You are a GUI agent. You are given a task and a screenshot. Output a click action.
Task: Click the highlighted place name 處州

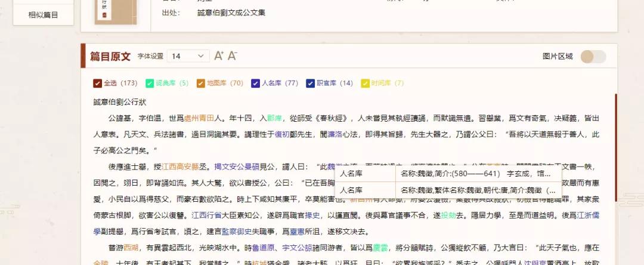point(192,118)
